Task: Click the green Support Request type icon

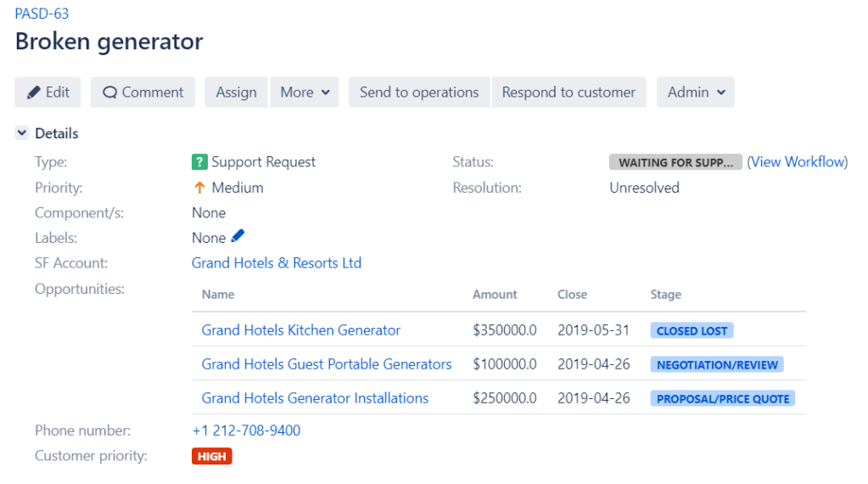Action: (199, 162)
